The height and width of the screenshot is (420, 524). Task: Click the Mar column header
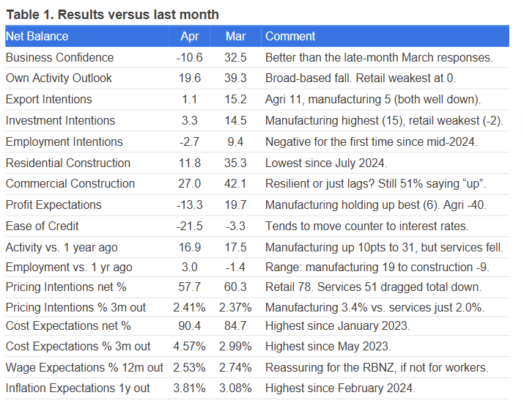tap(236, 36)
